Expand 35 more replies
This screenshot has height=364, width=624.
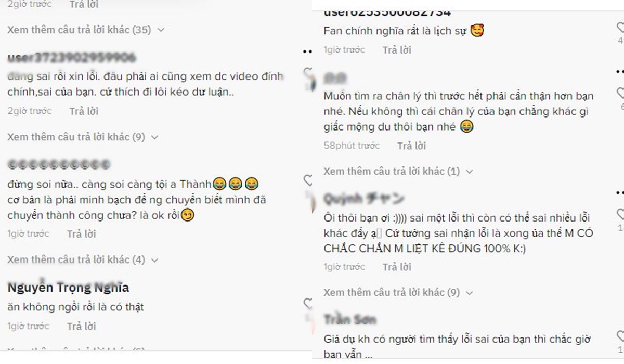(86, 30)
